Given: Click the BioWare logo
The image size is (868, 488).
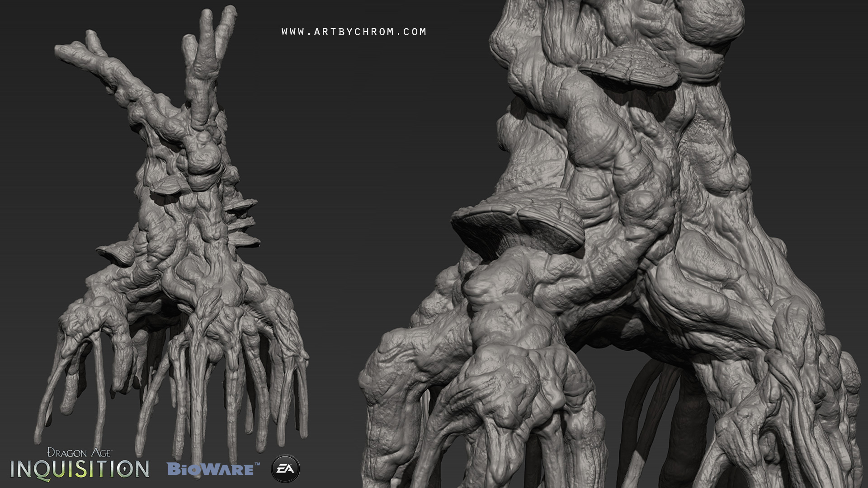Looking at the screenshot, I should [213, 469].
